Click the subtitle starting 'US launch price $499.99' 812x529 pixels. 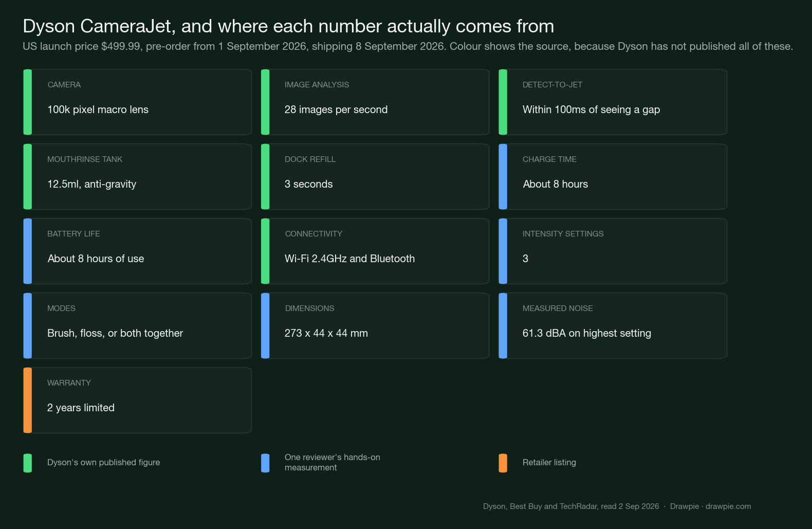408,46
